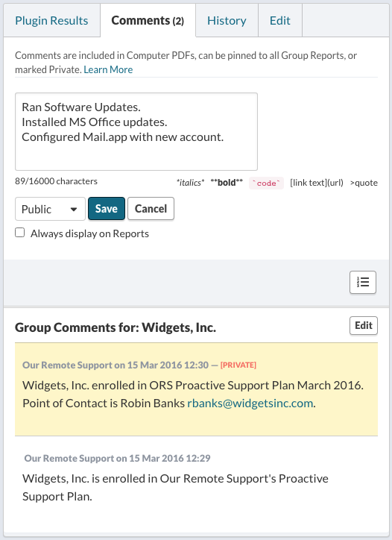Click the comment header dated 15 Mar 2016 12:30
The image size is (392, 540).
coord(116,365)
